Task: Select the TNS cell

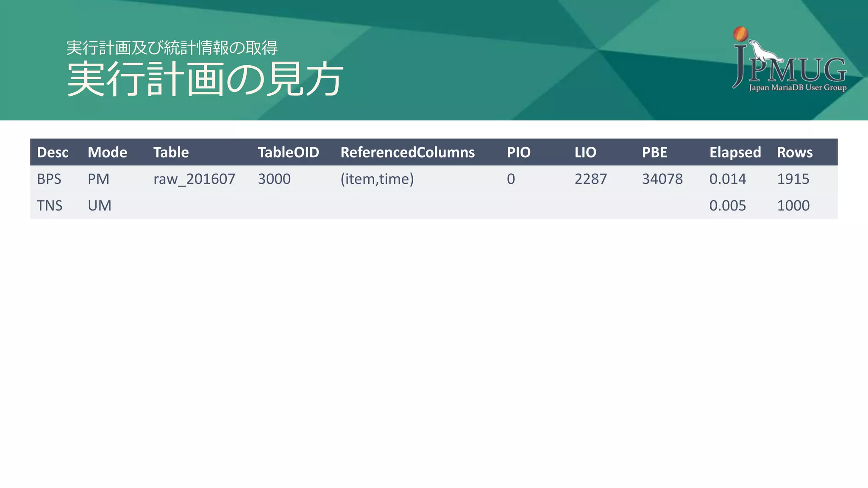Action: pyautogui.click(x=50, y=205)
